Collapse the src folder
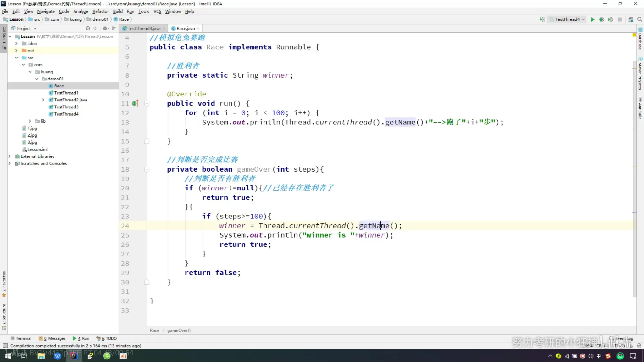Screen dimensions: 644x362 pyautogui.click(x=17, y=58)
